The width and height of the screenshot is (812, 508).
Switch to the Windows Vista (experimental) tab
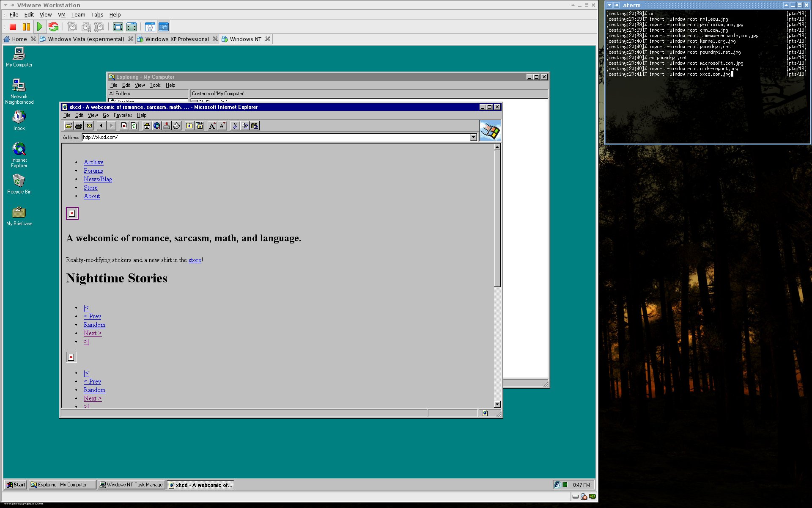[x=86, y=39]
